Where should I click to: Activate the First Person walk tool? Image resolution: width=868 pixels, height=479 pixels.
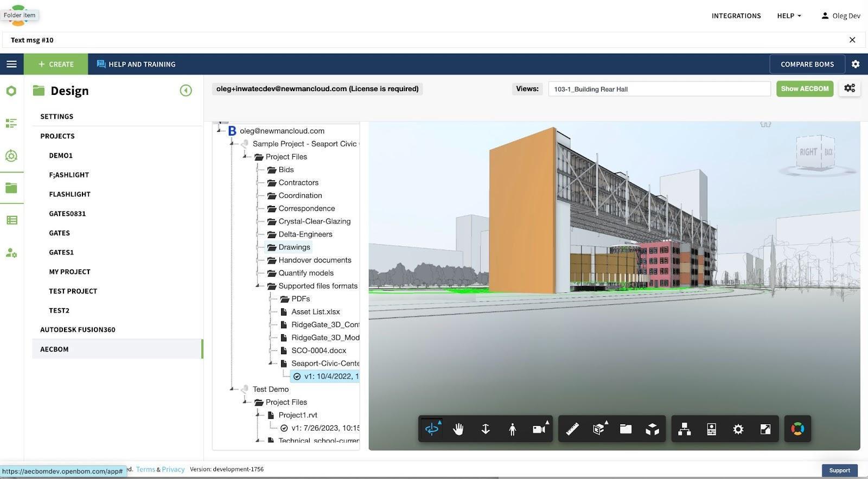512,429
